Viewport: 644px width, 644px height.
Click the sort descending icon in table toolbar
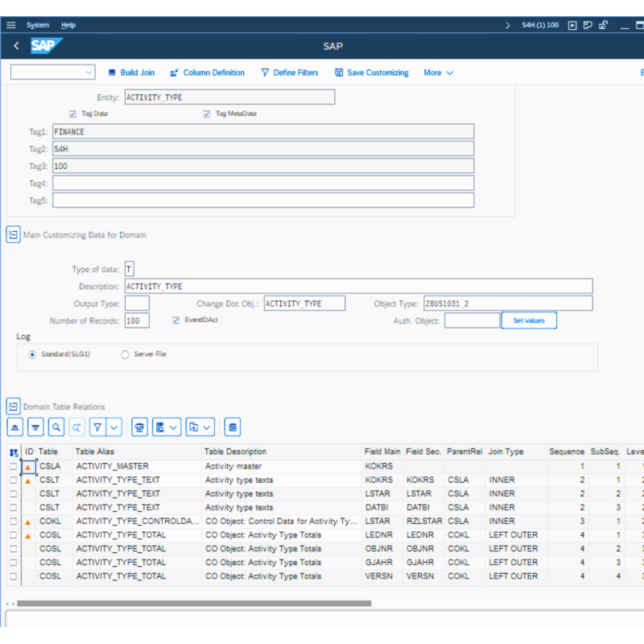point(35,427)
